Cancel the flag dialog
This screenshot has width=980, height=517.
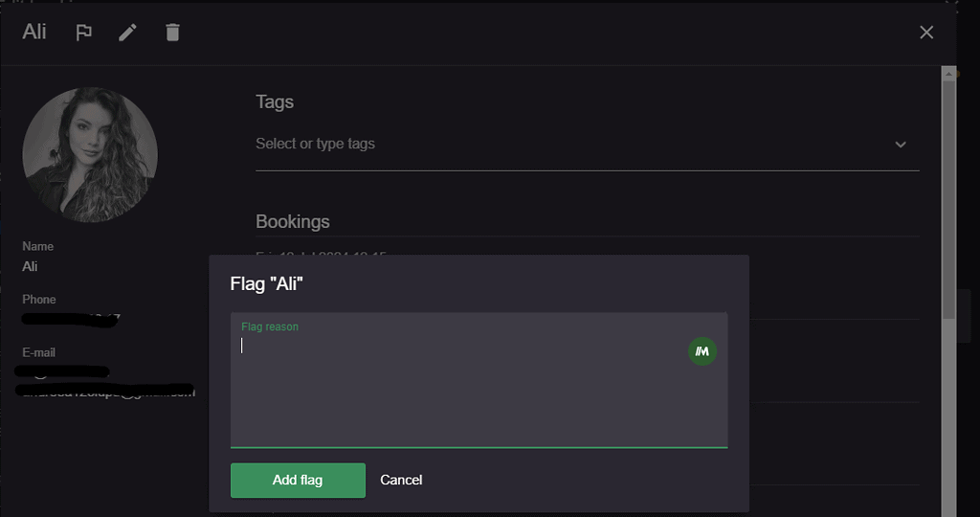401,480
